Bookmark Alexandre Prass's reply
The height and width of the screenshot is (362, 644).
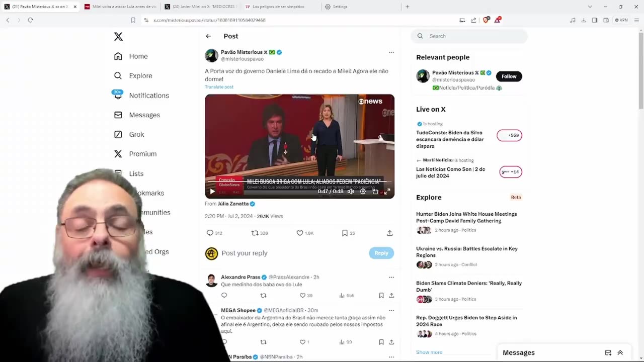coord(381,296)
